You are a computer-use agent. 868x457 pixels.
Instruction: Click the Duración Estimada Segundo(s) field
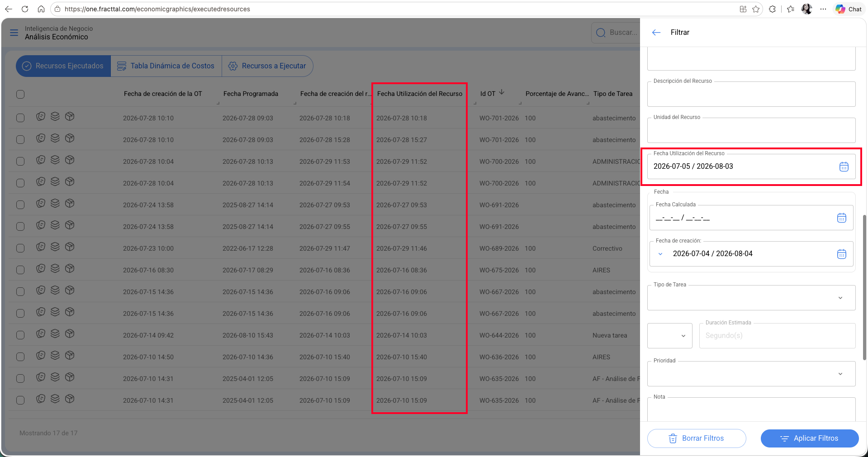click(x=777, y=336)
